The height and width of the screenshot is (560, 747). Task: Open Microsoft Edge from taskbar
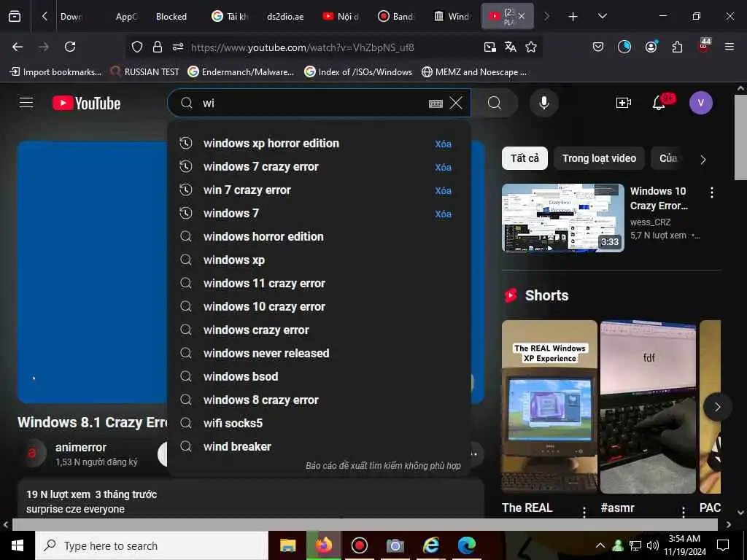(466, 545)
